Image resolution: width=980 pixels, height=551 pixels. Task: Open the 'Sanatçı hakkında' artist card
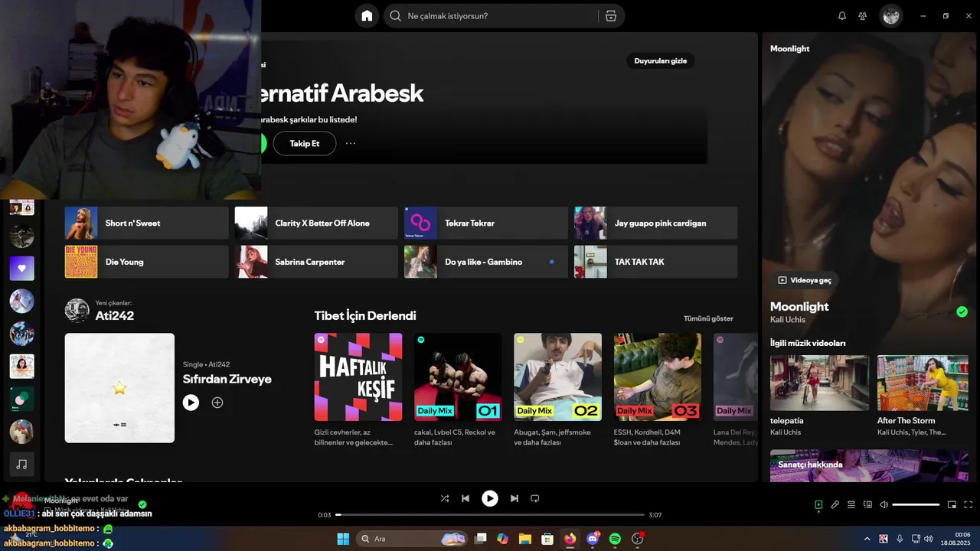point(869,465)
